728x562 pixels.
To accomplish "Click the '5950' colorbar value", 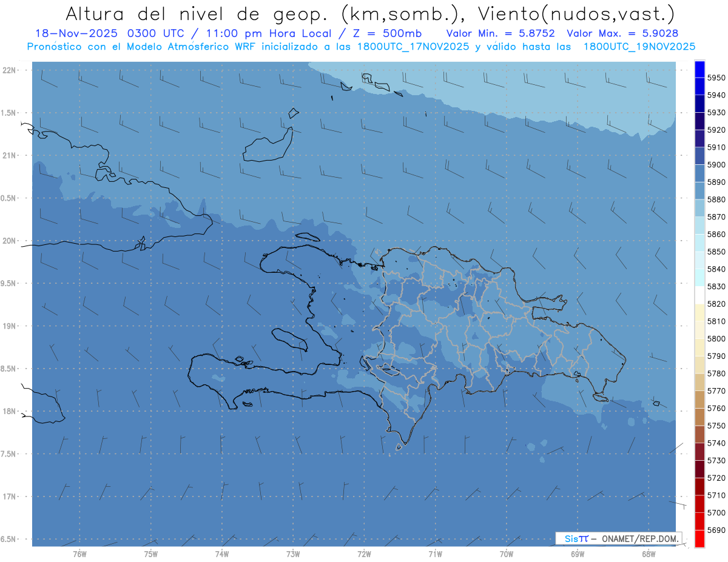I will (x=717, y=78).
